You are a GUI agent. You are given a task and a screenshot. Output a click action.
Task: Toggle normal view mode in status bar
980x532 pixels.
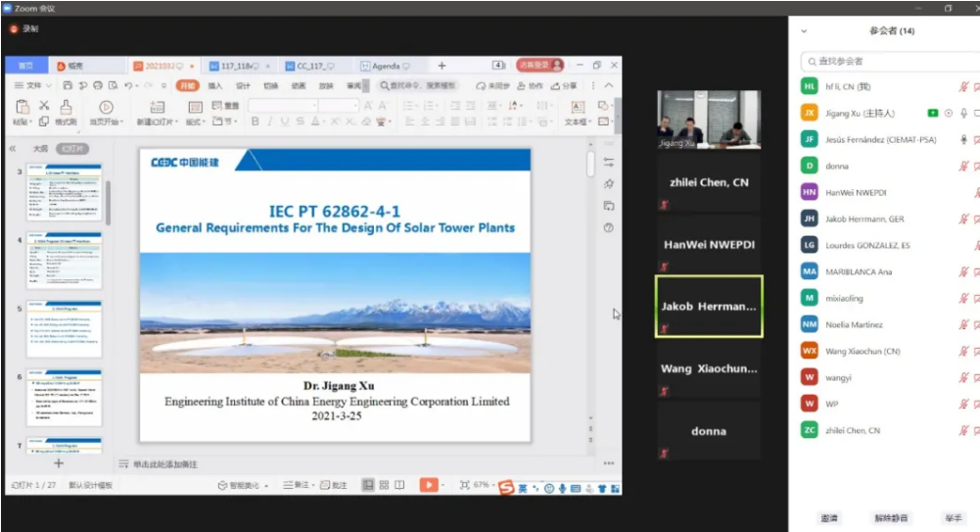(x=368, y=485)
